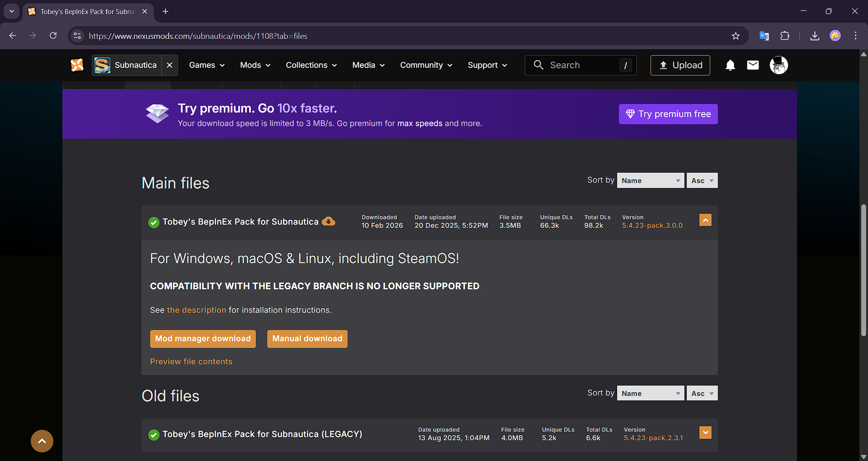Go forward to the next page
Viewport: 868px width, 461px height.
click(33, 36)
